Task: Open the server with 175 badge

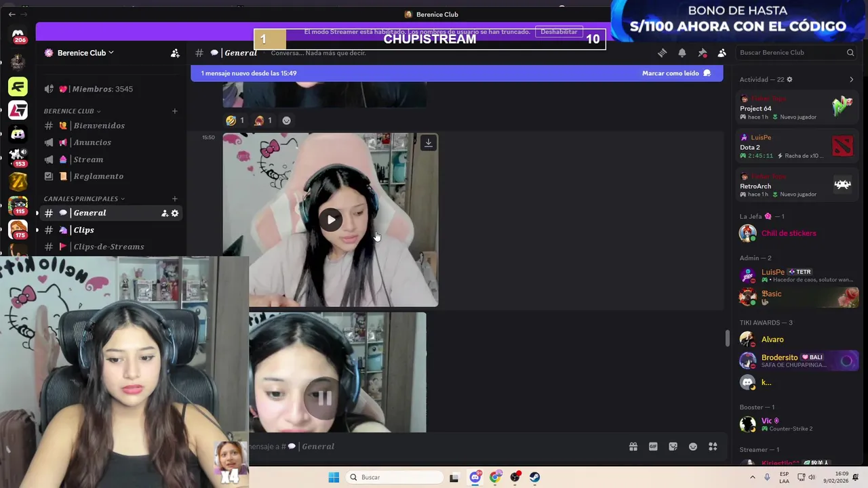Action: (18, 229)
